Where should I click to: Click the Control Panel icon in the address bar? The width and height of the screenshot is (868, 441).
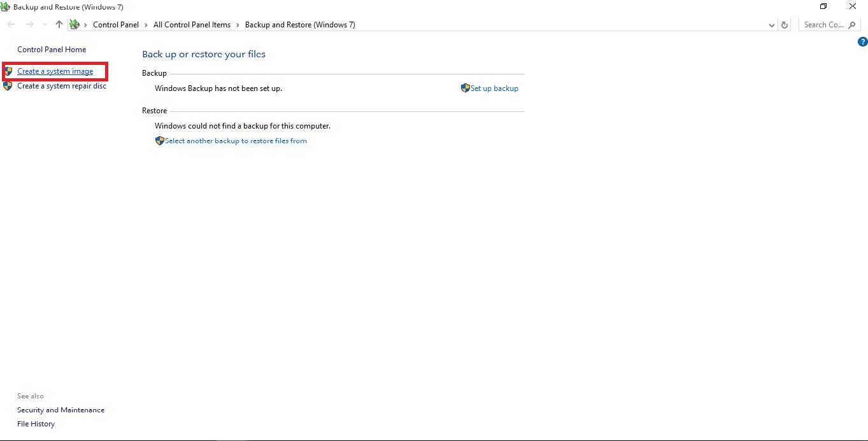[x=74, y=25]
